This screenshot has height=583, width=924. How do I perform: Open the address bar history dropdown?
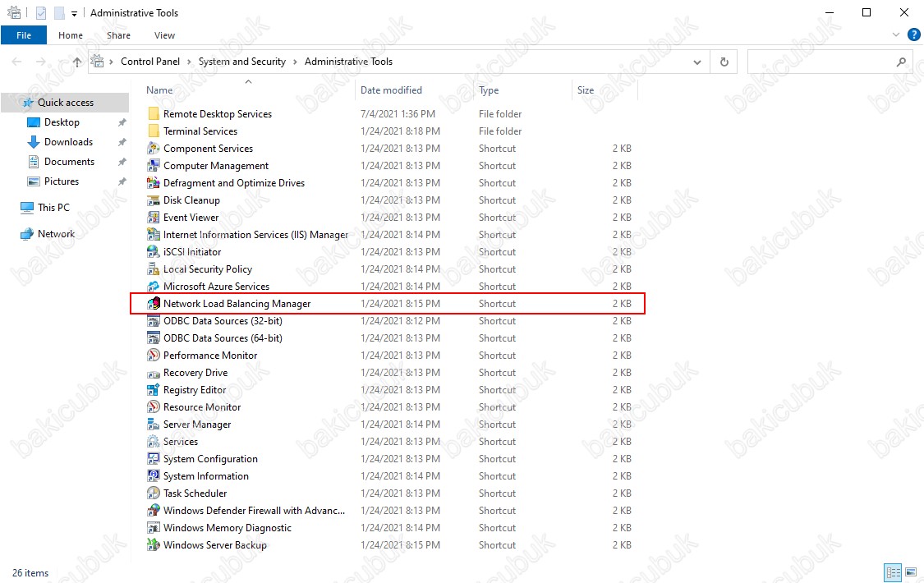coord(697,62)
